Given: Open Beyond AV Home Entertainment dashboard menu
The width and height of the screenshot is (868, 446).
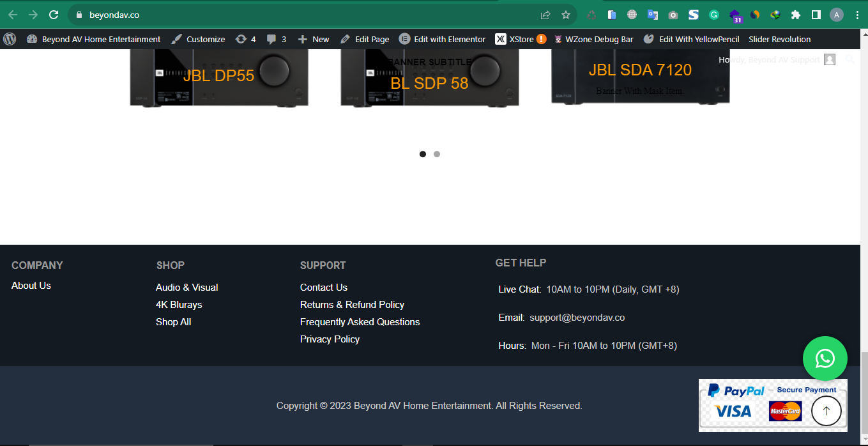Looking at the screenshot, I should coord(94,39).
